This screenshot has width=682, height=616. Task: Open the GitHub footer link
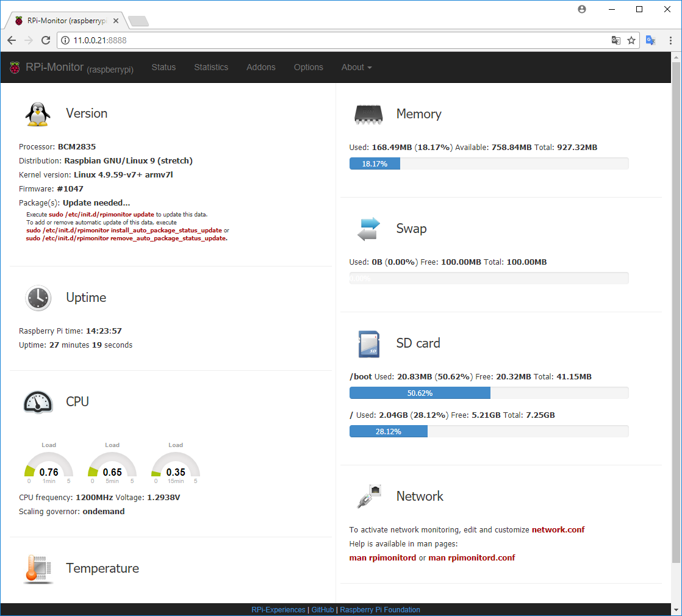coord(323,610)
